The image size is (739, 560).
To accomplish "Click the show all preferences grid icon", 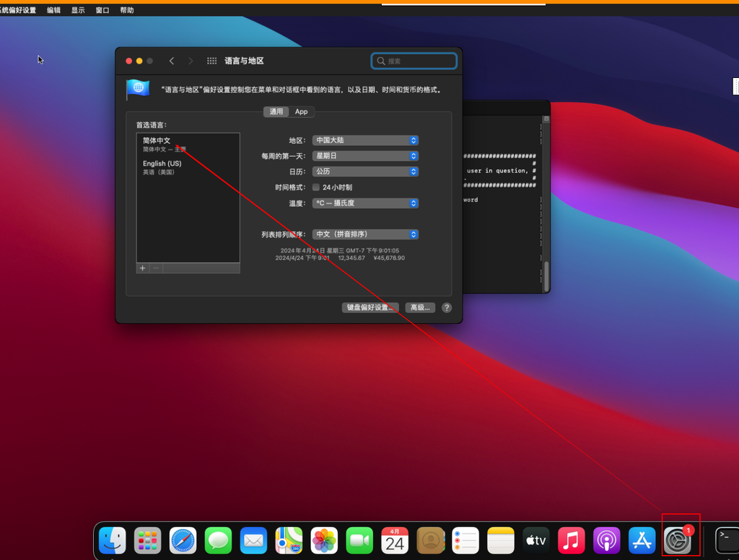I will tap(211, 61).
